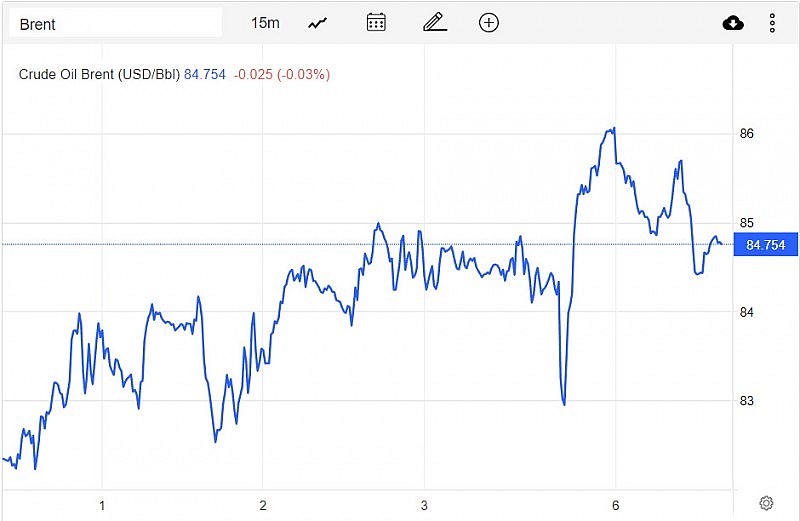This screenshot has width=800, height=521.
Task: Click the 86 price axis label
Action: click(747, 134)
